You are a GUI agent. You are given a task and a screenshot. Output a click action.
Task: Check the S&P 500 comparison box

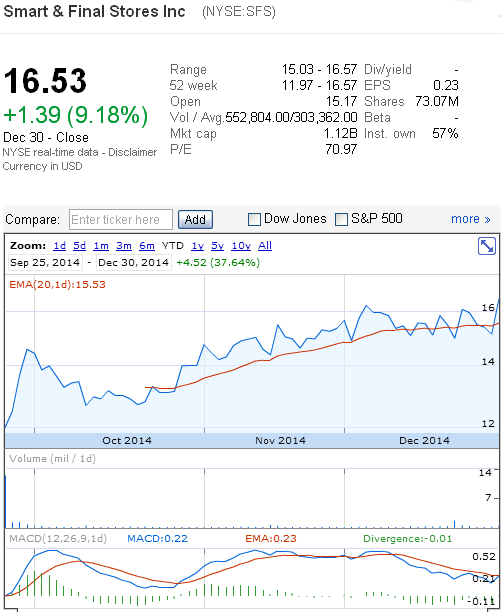point(341,219)
